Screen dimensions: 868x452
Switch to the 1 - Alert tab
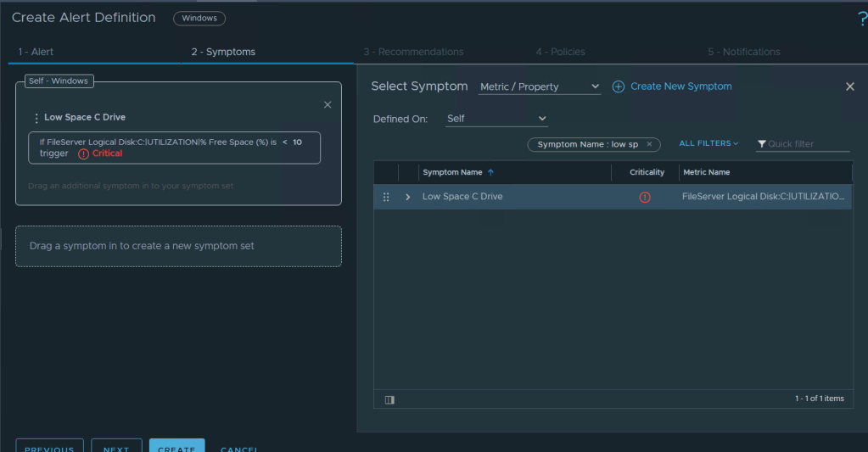[36, 52]
